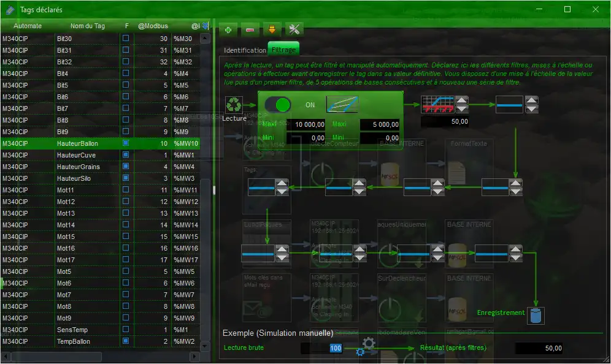Select the TempBallon tag name
This screenshot has width=611, height=364.
tap(73, 341)
